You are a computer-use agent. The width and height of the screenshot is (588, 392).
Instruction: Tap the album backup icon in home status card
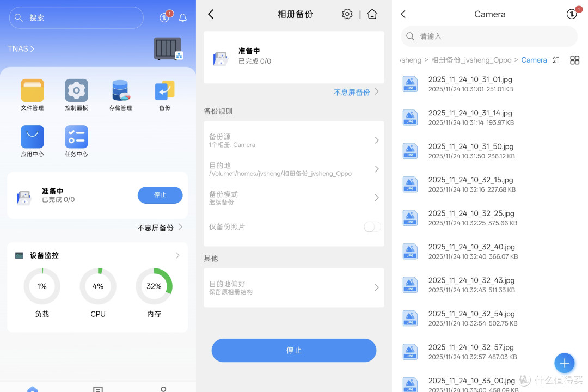(x=24, y=197)
